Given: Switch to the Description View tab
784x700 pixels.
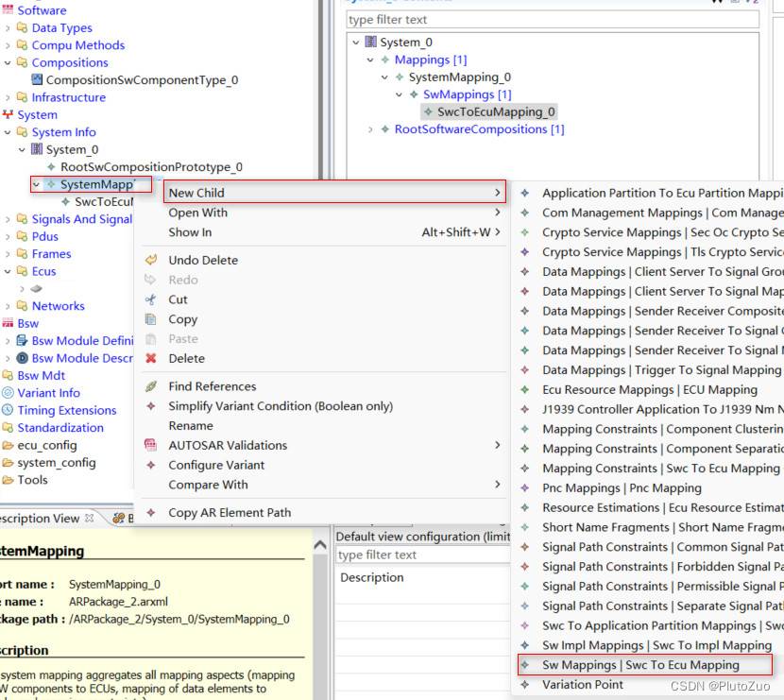Looking at the screenshot, I should point(40,519).
